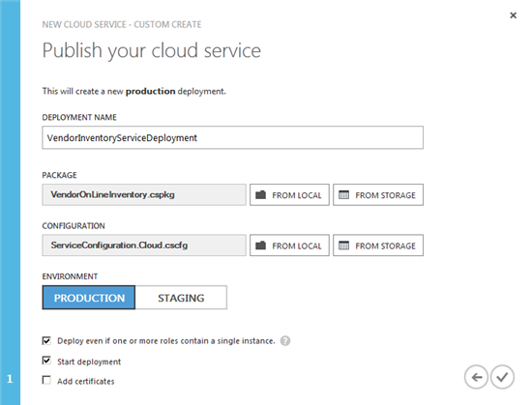Confirm with the checkmark circle icon
The height and width of the screenshot is (405, 532).
pyautogui.click(x=502, y=377)
